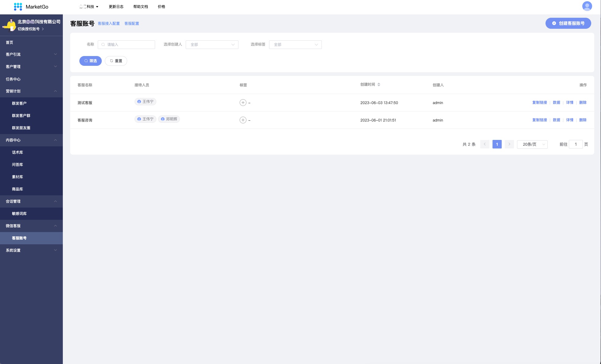
Task: Click 复制链接 for 测试客服
Action: pos(539,103)
